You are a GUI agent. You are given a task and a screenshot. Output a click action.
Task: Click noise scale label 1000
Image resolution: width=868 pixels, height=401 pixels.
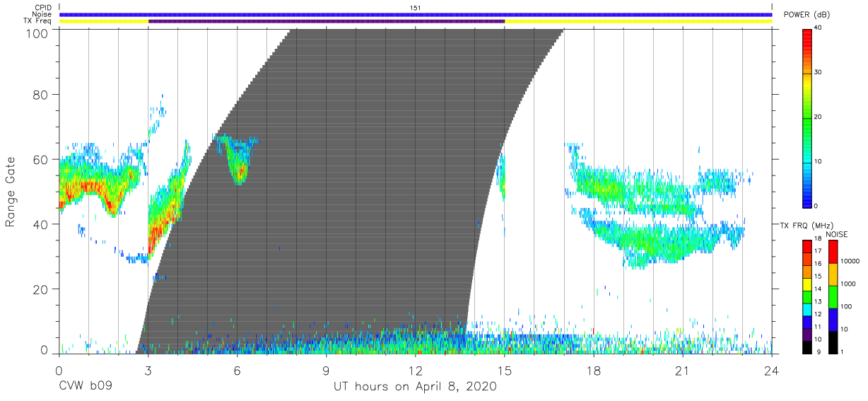[x=848, y=284]
